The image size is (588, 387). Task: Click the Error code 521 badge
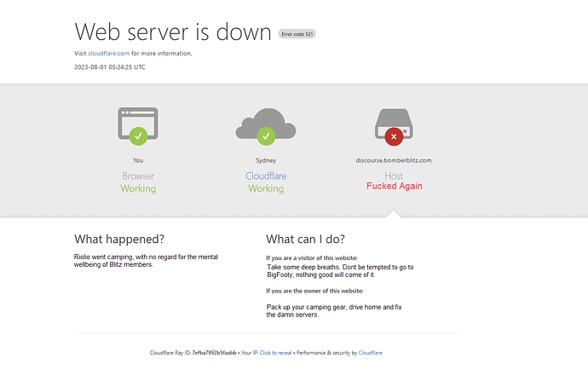(x=297, y=34)
